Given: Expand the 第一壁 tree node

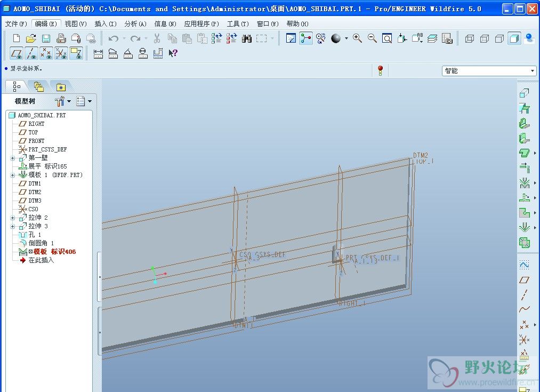Looking at the screenshot, I should (12, 158).
